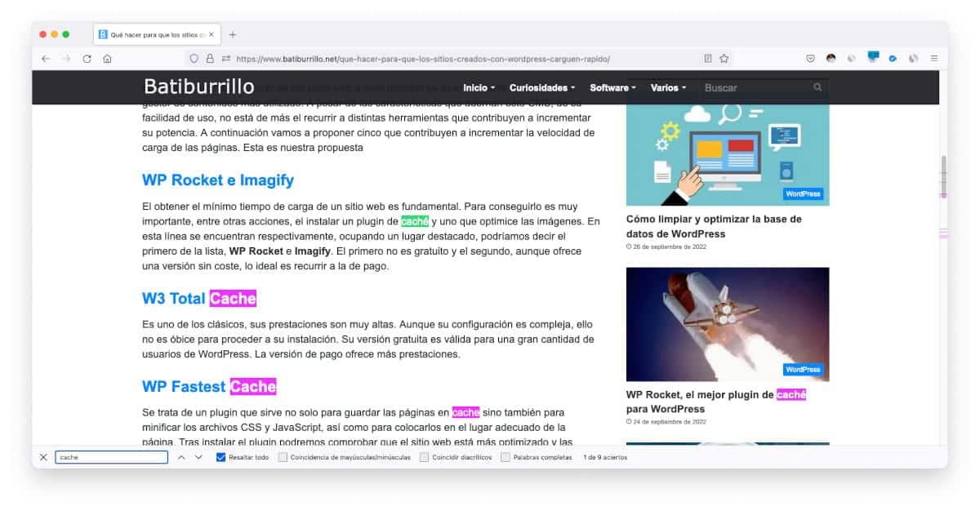Bookmark this page with the star icon
980x511 pixels.
click(724, 59)
